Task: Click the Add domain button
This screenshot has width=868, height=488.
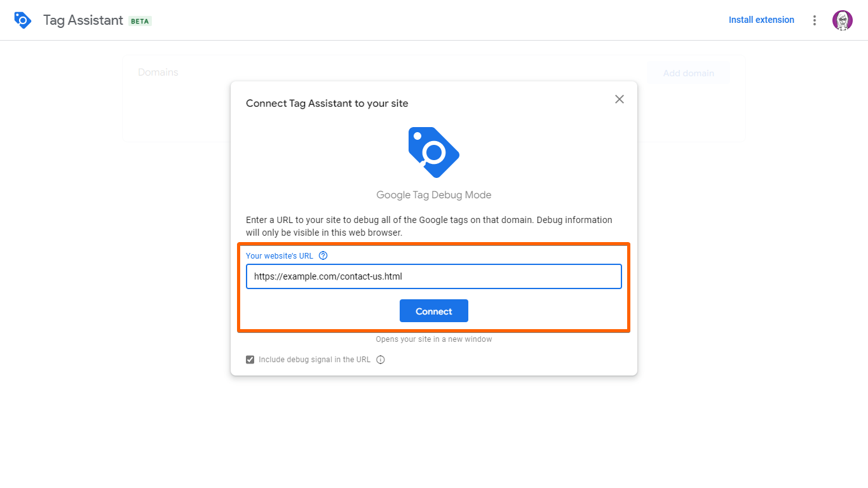Action: (689, 73)
